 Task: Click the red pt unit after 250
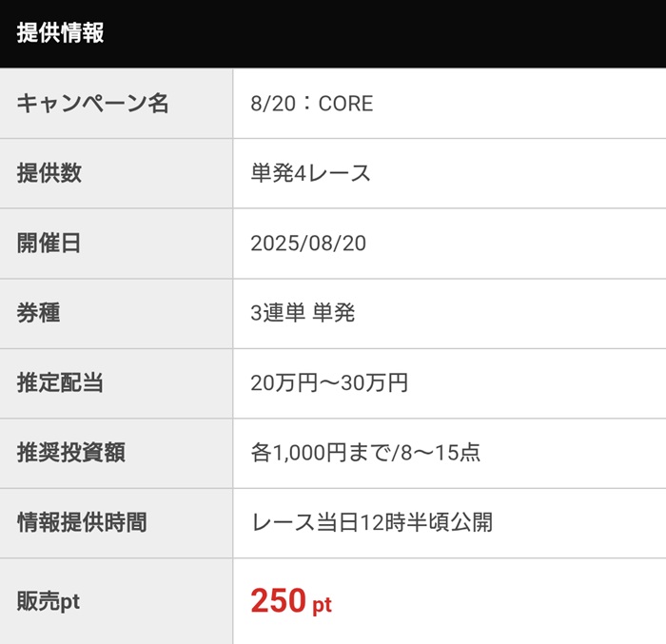(x=322, y=605)
